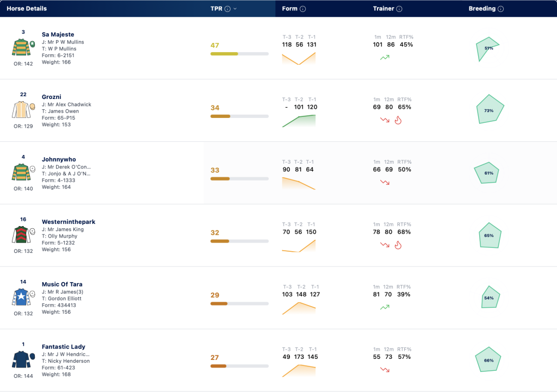Click Westerninthepark's trainer flame icon
Screen dimensions: 557x392
pyautogui.click(x=398, y=245)
